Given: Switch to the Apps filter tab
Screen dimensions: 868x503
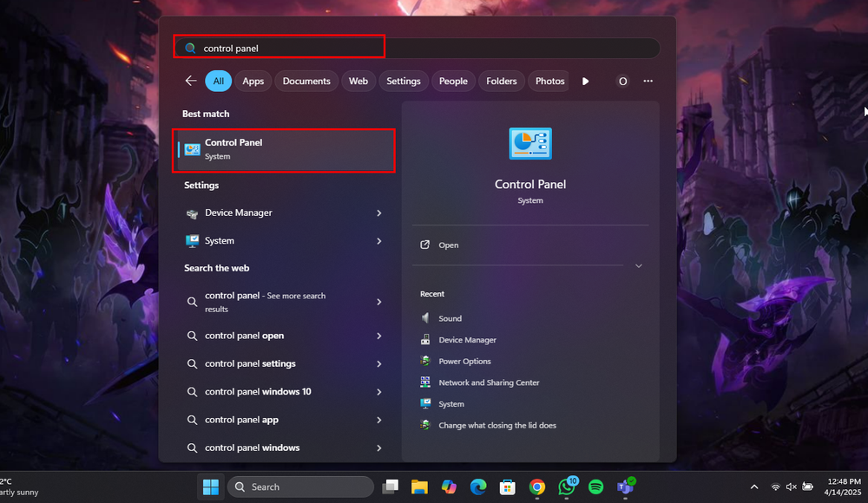Looking at the screenshot, I should point(253,81).
